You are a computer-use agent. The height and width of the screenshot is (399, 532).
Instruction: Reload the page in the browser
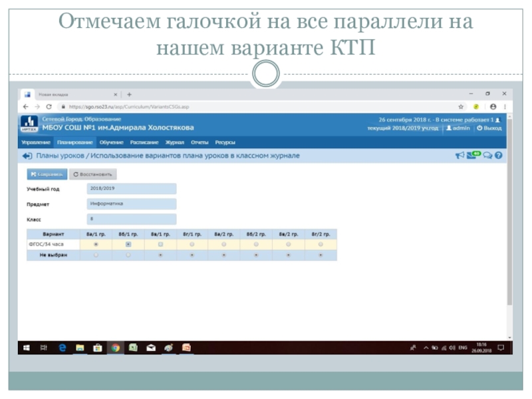point(49,106)
